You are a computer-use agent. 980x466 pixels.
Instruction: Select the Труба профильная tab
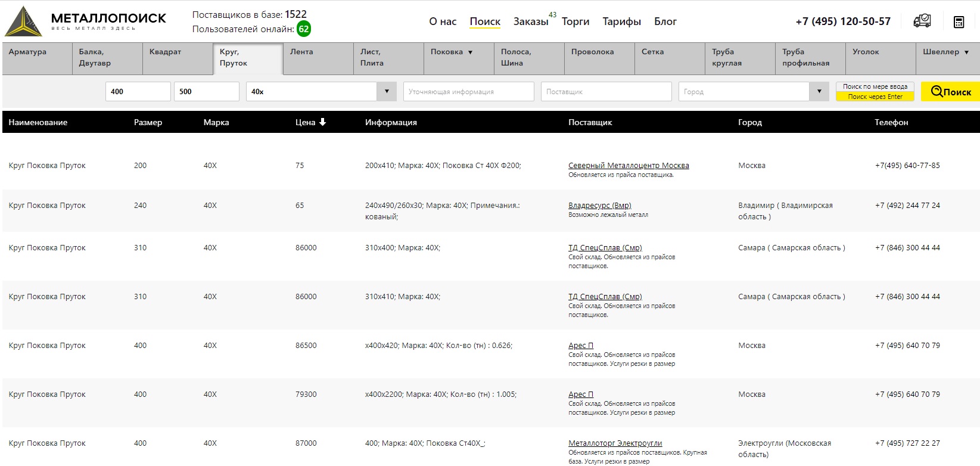tap(805, 57)
